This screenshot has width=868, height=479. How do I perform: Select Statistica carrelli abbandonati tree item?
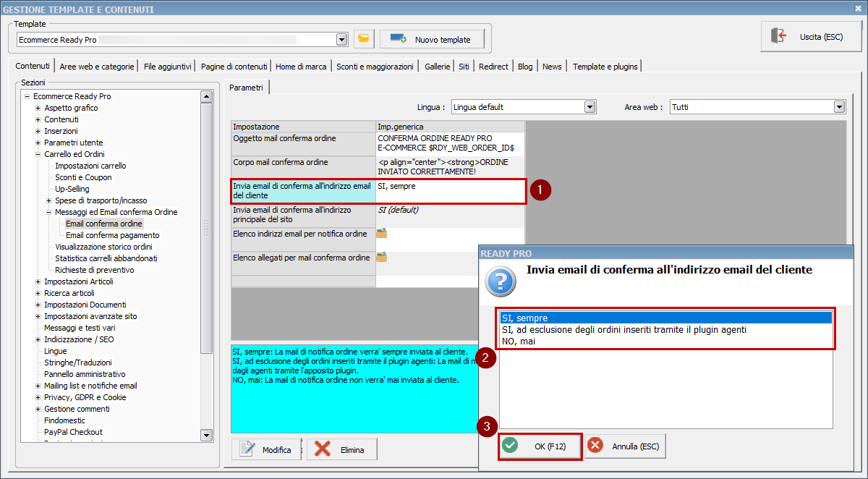(x=106, y=258)
